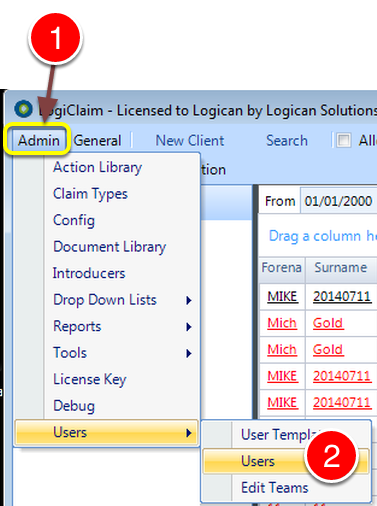Open the second red Gold surname link

pos(328,349)
